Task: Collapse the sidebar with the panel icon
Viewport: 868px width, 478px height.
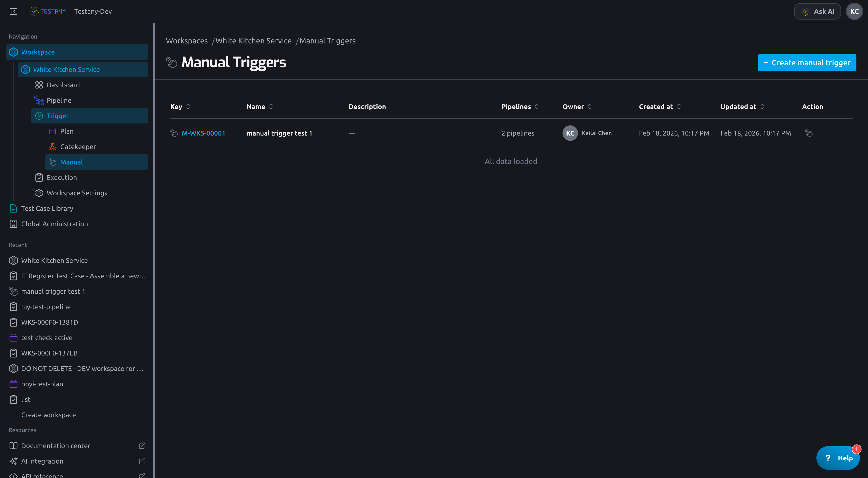Action: click(x=14, y=12)
